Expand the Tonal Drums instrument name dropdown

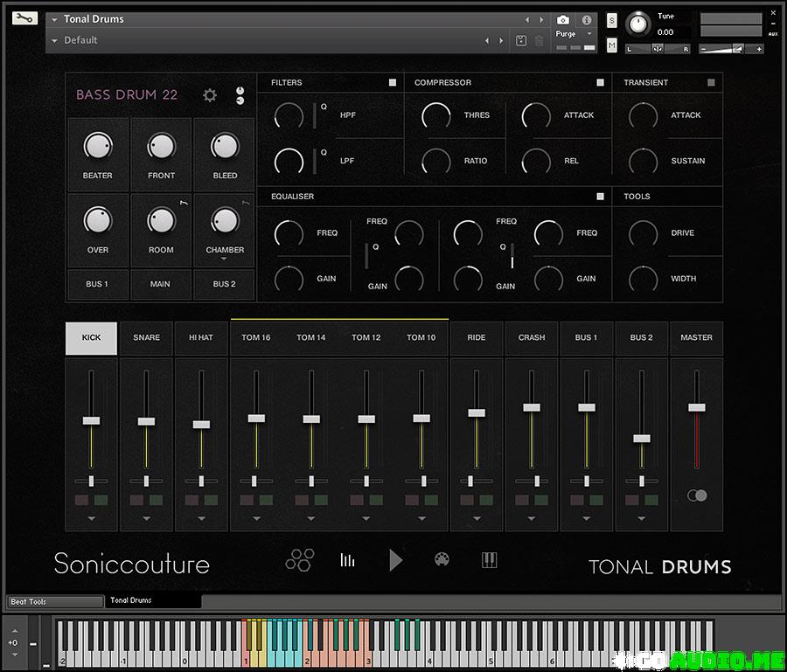pyautogui.click(x=55, y=19)
